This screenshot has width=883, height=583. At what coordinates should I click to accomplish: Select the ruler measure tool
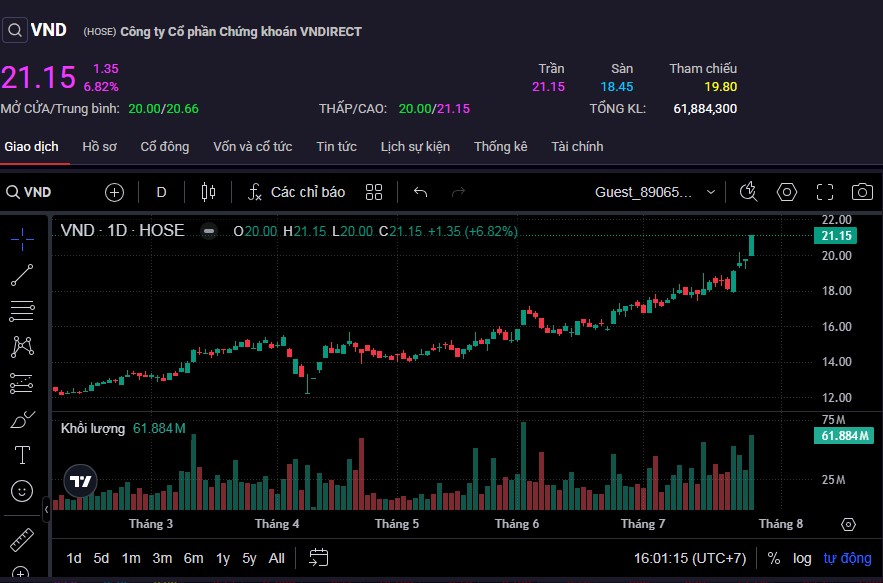[x=22, y=541]
